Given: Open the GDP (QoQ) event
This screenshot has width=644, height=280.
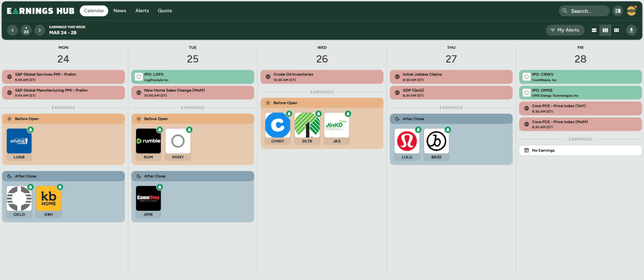Looking at the screenshot, I should 451,93.
